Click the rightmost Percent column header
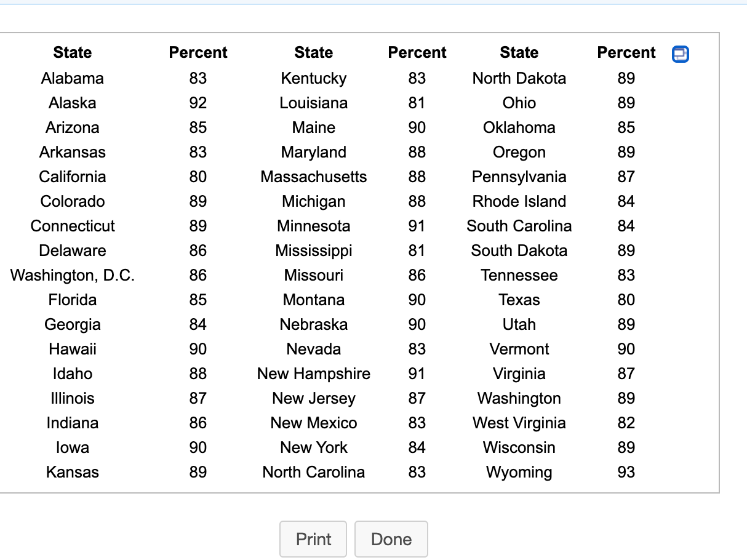The width and height of the screenshot is (747, 560). [x=626, y=53]
